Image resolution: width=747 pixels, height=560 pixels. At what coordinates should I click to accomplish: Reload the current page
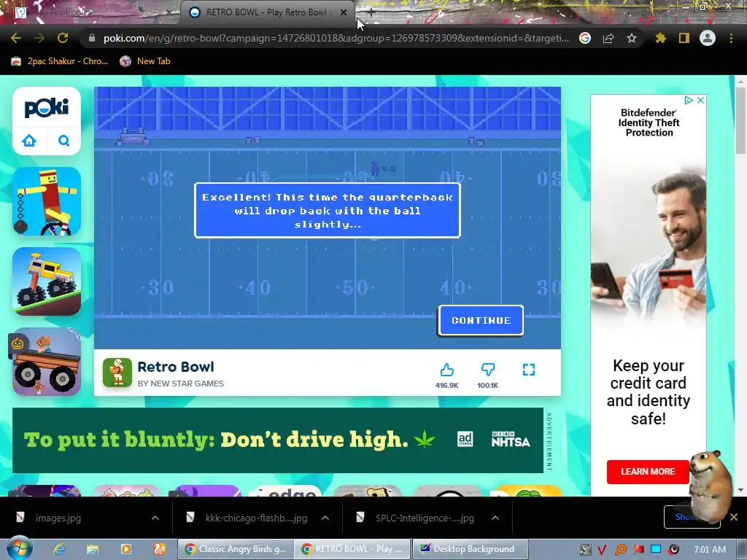pyautogui.click(x=63, y=38)
